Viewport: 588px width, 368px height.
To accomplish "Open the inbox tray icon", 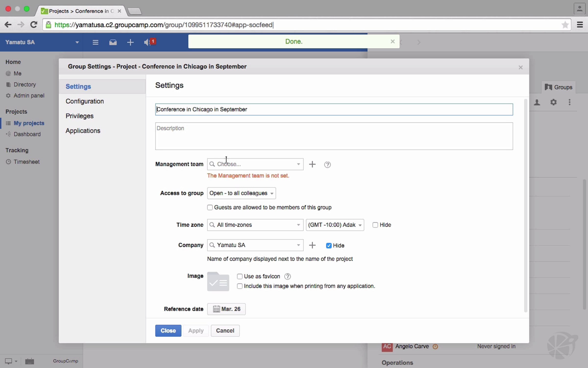I will (x=113, y=42).
